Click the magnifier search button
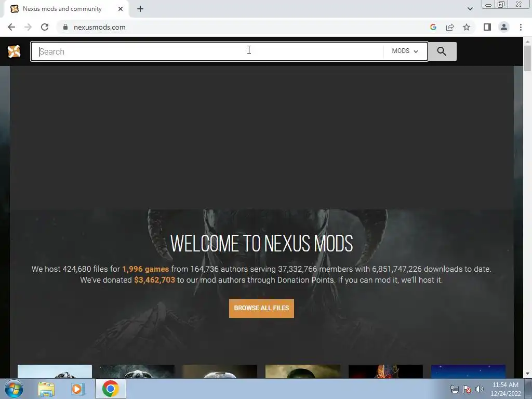532x399 pixels. (x=442, y=51)
